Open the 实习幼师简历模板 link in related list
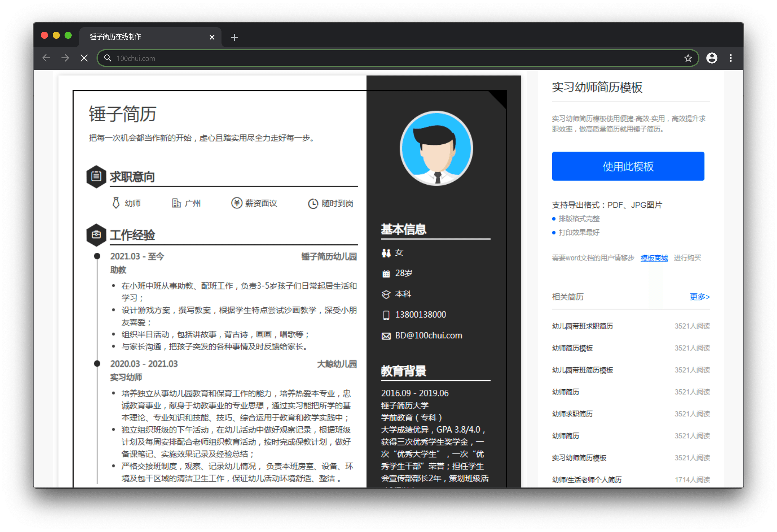The image size is (777, 532). pos(579,458)
